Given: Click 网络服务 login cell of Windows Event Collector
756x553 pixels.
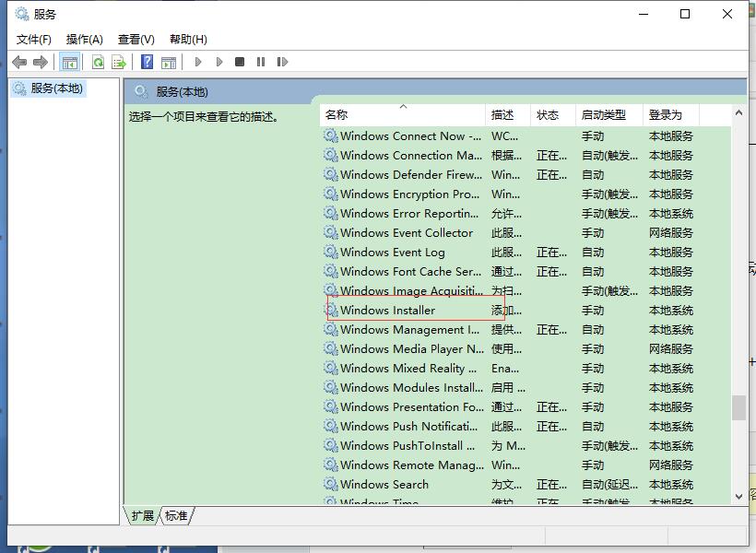Looking at the screenshot, I should pos(670,233).
